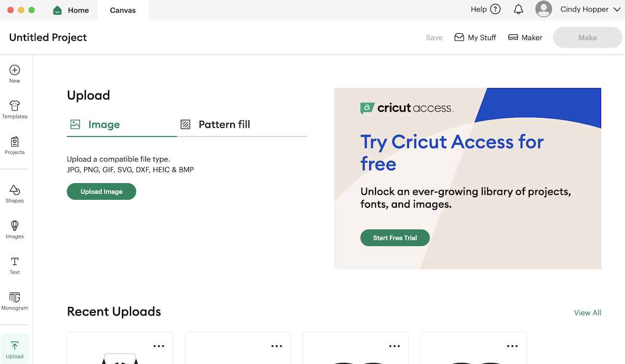Screen dimensions: 625x364
Task: Open the View All uploads link
Action: coord(587,313)
